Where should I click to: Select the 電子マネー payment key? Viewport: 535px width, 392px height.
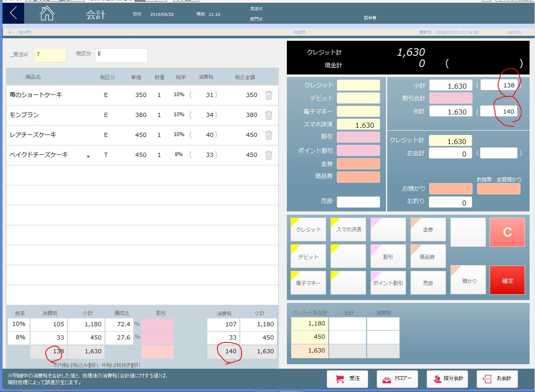tap(308, 283)
